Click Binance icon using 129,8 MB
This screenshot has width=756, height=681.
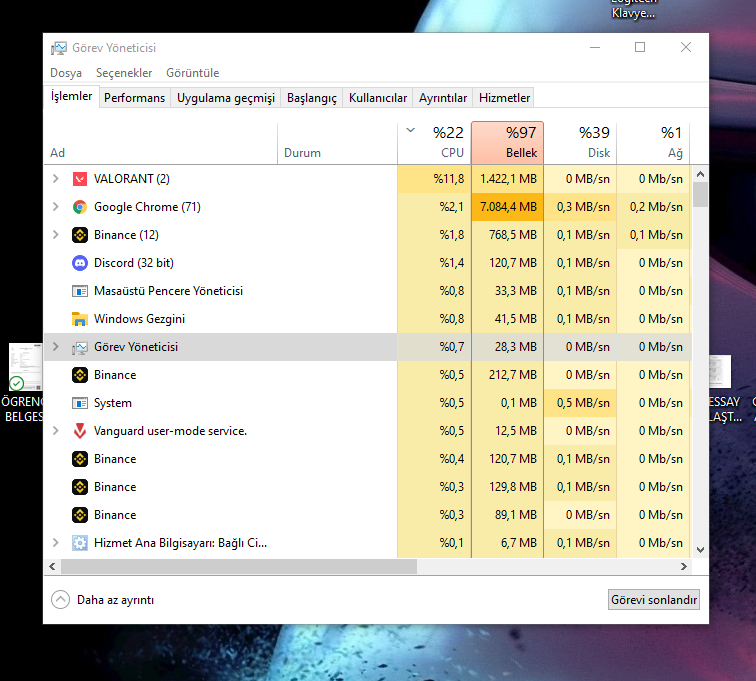click(80, 487)
